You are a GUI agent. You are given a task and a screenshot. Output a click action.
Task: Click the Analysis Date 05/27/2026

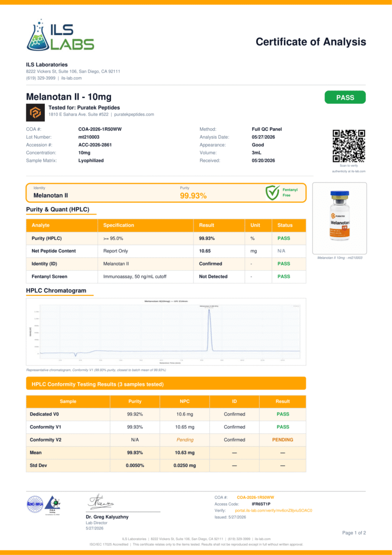click(x=263, y=137)
